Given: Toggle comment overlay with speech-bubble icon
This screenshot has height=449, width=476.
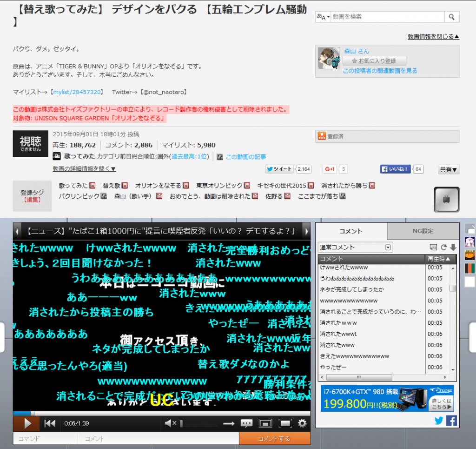Looking at the screenshot, I should (x=246, y=423).
